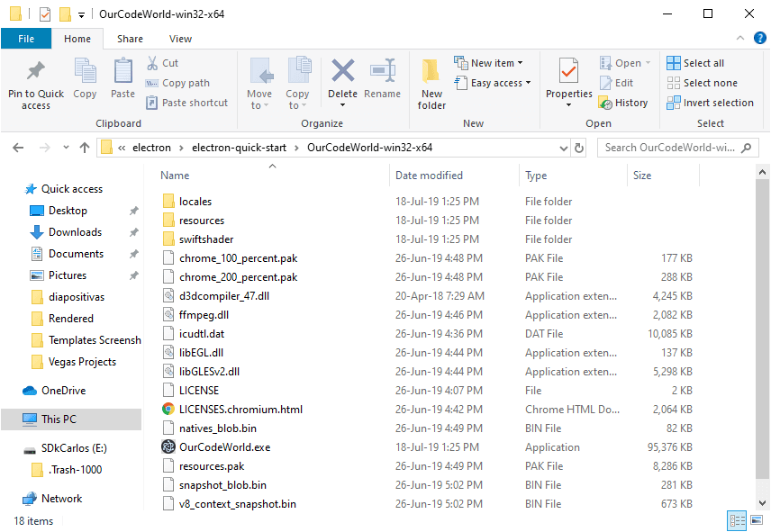Select This PC in the navigation pane
The height and width of the screenshot is (532, 771).
pos(71,419)
